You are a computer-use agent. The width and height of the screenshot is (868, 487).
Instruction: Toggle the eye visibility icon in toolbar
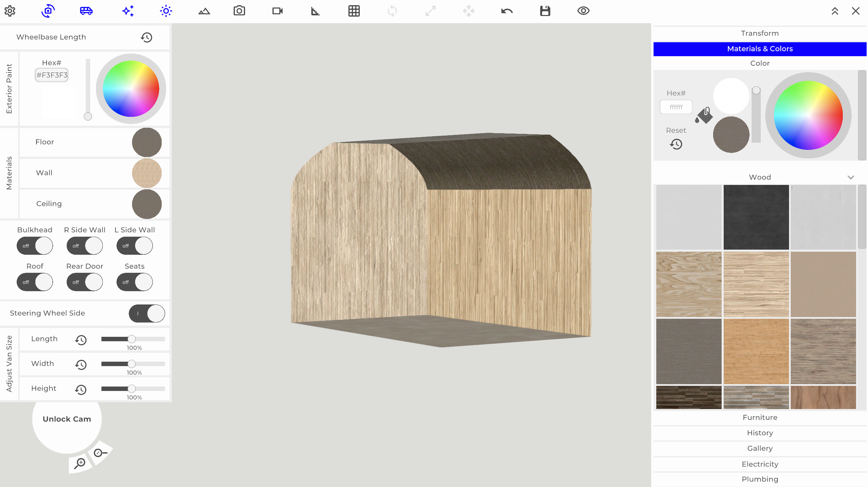583,11
